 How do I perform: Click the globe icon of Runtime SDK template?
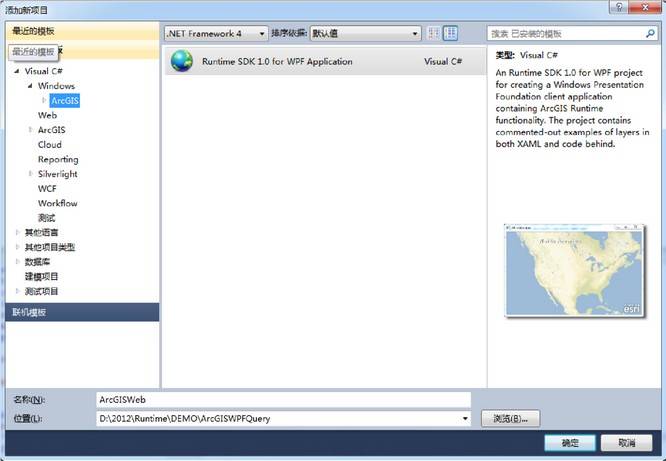pos(182,61)
